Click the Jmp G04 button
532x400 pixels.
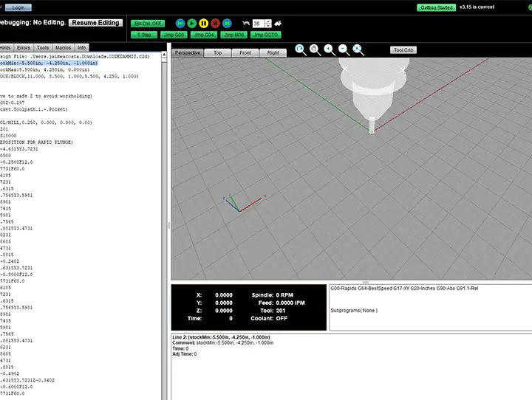point(204,35)
